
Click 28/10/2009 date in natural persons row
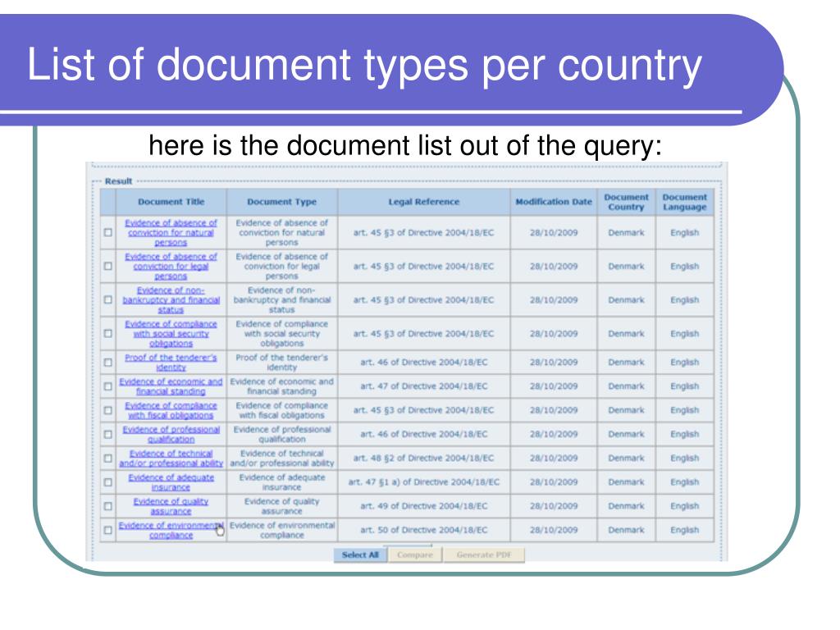[554, 232]
